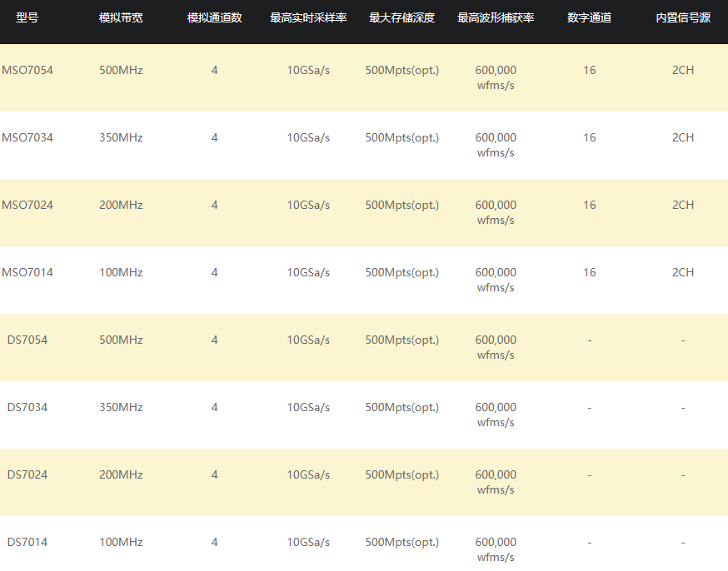Select 350MHz bandwidth in the DS7034 row
Screen dimensions: 728x571
tap(121, 407)
